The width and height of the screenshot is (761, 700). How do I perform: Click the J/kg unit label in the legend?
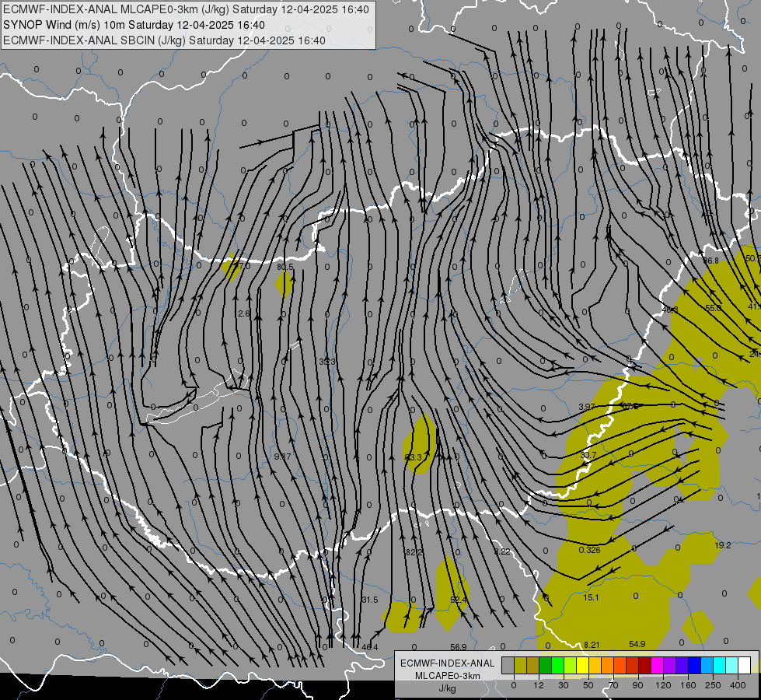448,688
